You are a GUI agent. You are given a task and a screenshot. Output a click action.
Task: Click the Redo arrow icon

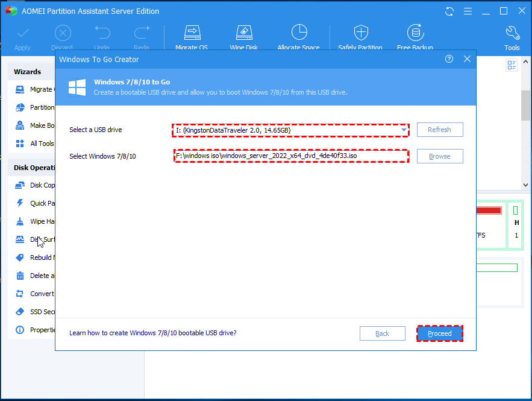coord(142,33)
